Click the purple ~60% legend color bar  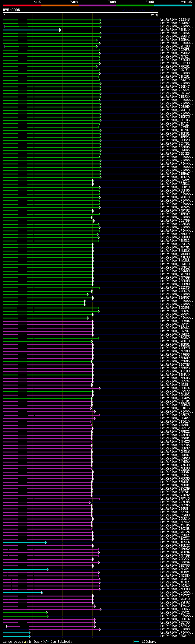click(97, 5)
